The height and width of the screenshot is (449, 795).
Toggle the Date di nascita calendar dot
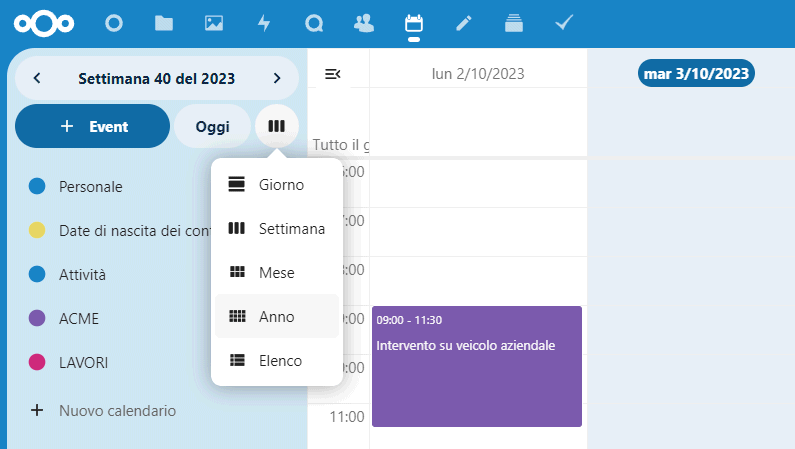point(37,230)
